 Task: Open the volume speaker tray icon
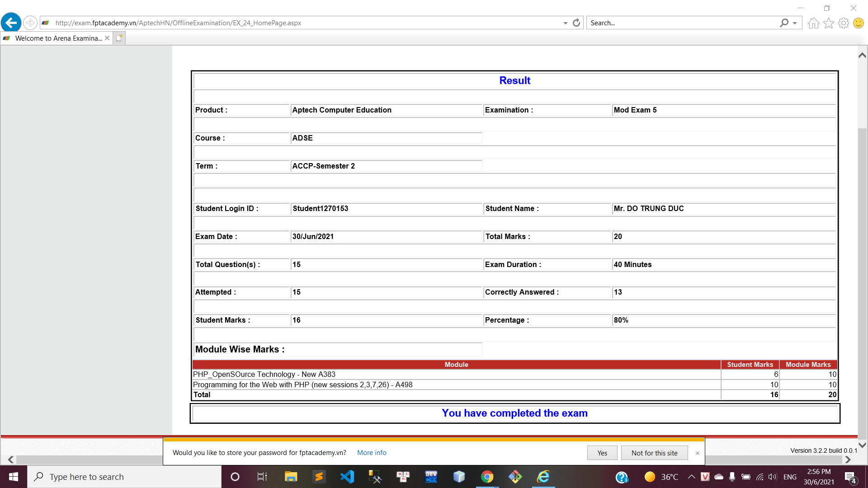773,477
